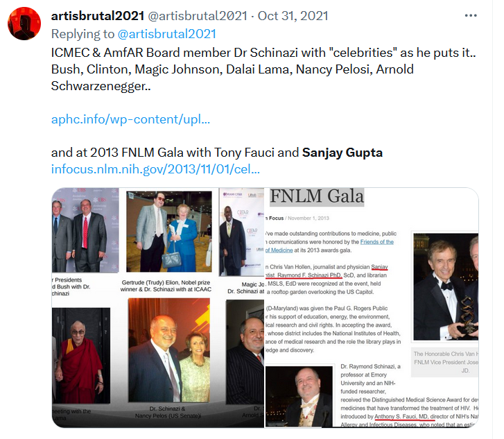Screen dimensions: 504x439
Task: Click the Nancy Pelosi photo
Action: click(169, 350)
